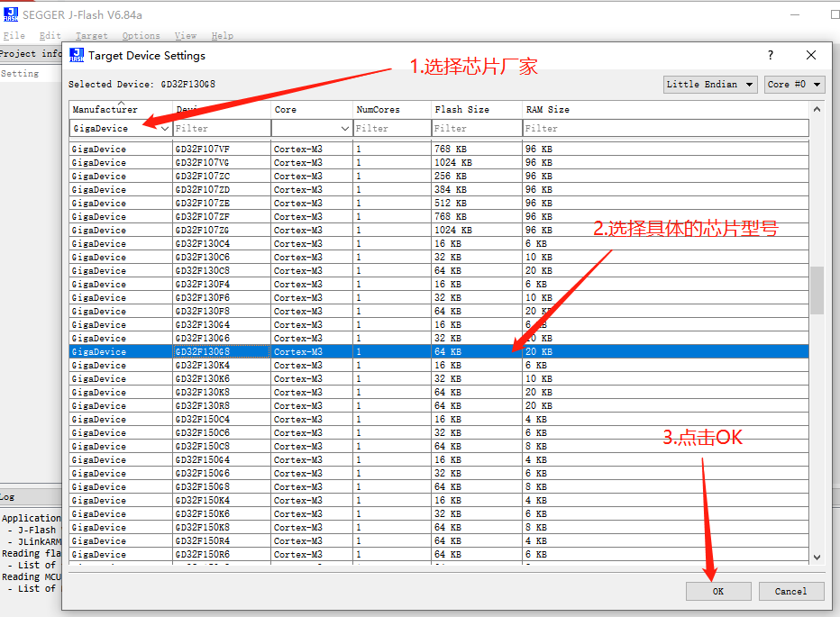The image size is (840, 617).
Task: Click the SEGGER J-Flash application icon
Action: (x=11, y=14)
